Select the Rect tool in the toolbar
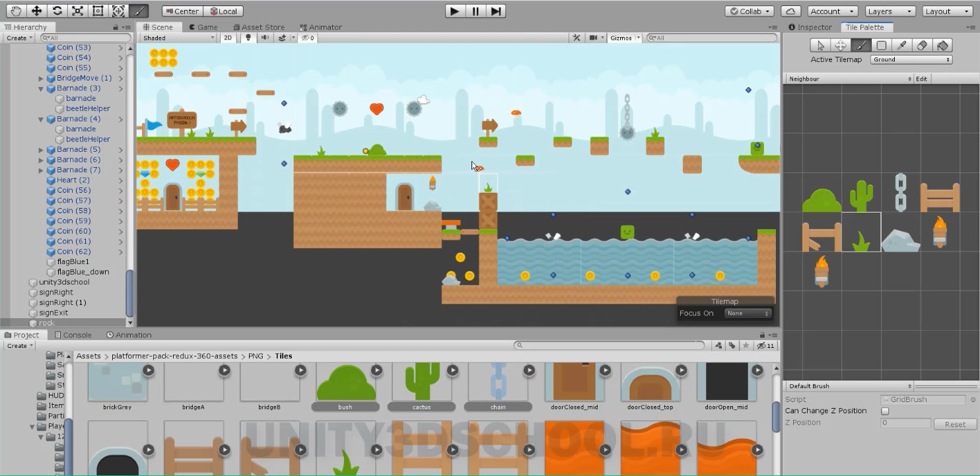This screenshot has height=476, width=980. tap(98, 11)
